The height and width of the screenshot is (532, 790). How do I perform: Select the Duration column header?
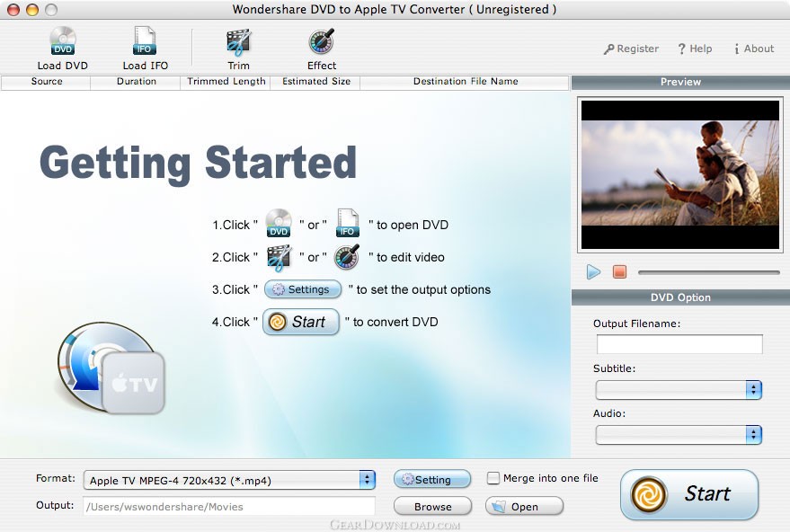coord(136,82)
